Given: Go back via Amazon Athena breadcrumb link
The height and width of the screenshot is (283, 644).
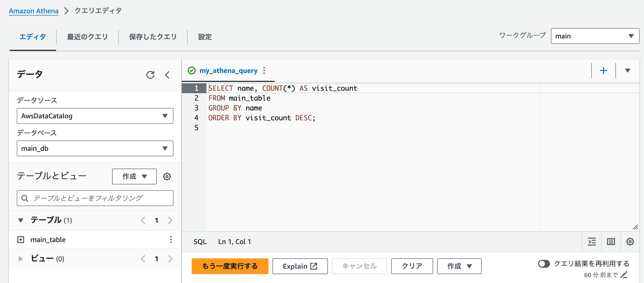Looking at the screenshot, I should (34, 11).
